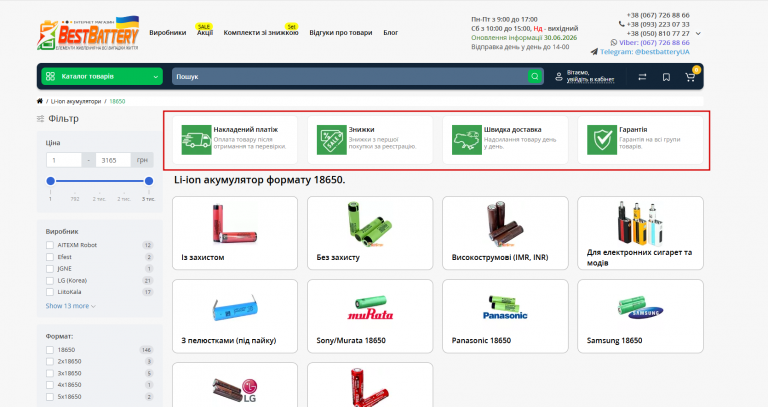Open Комплекти зі знижкою menu item
This screenshot has height=407, width=768.
pyautogui.click(x=261, y=33)
